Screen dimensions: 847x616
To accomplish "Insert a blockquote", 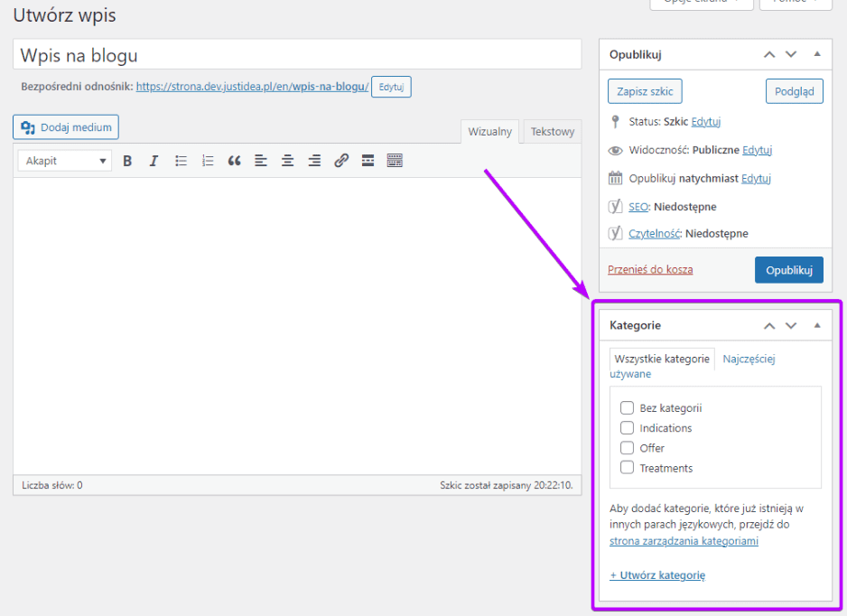I will click(234, 161).
